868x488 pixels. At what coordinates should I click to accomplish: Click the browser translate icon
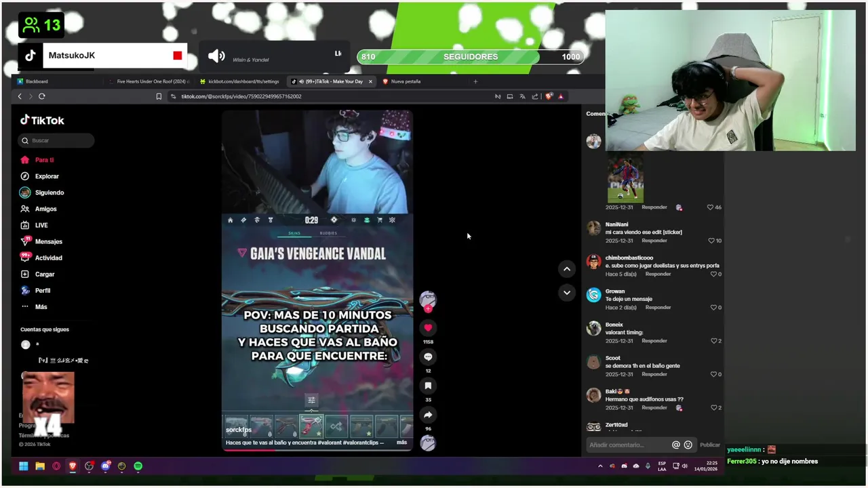[522, 96]
